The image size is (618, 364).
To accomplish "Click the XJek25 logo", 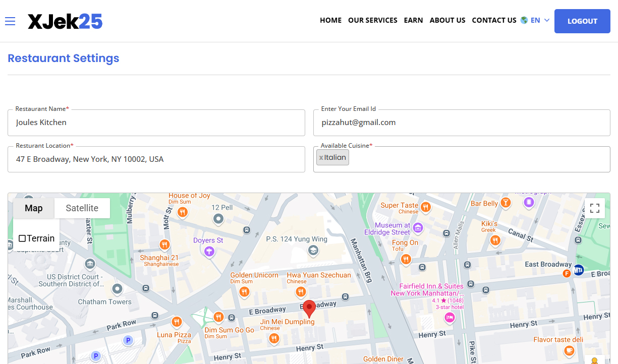I will point(65,21).
